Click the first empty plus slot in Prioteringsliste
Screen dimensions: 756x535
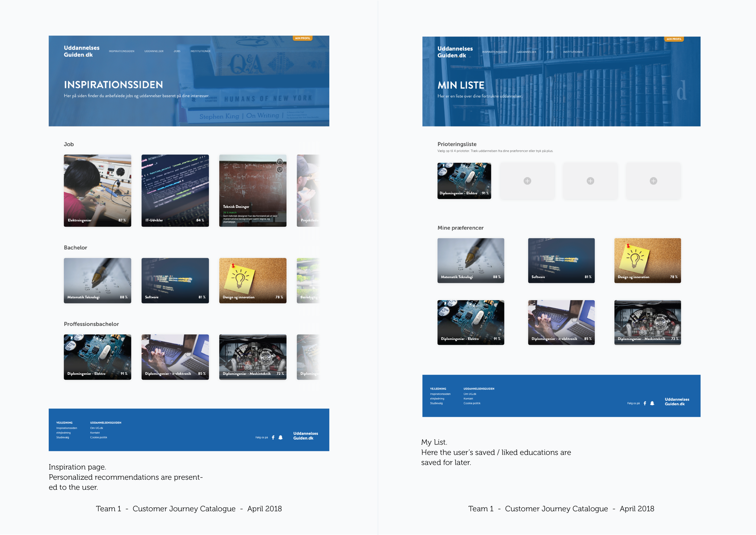click(x=527, y=181)
